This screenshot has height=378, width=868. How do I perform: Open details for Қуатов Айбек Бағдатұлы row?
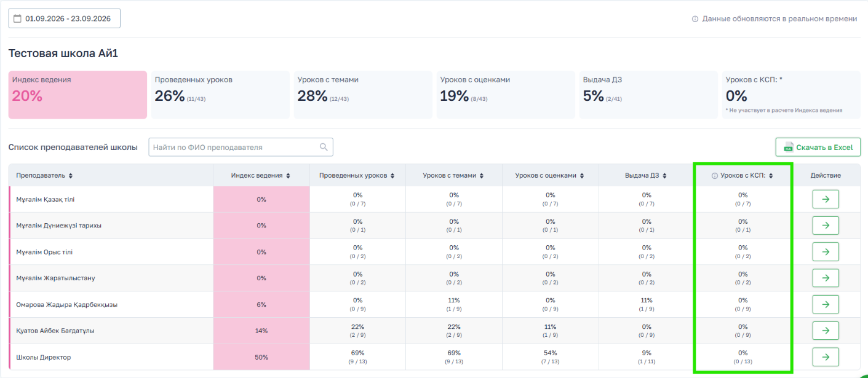(826, 331)
